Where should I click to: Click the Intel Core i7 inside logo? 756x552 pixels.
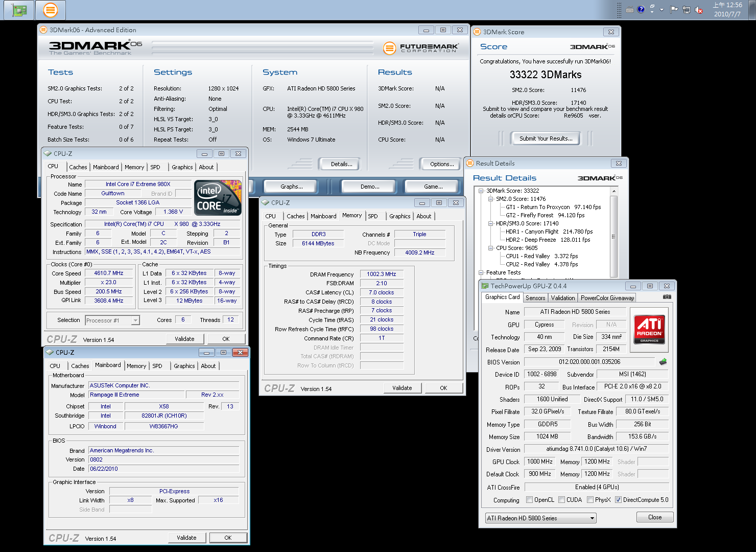[219, 198]
